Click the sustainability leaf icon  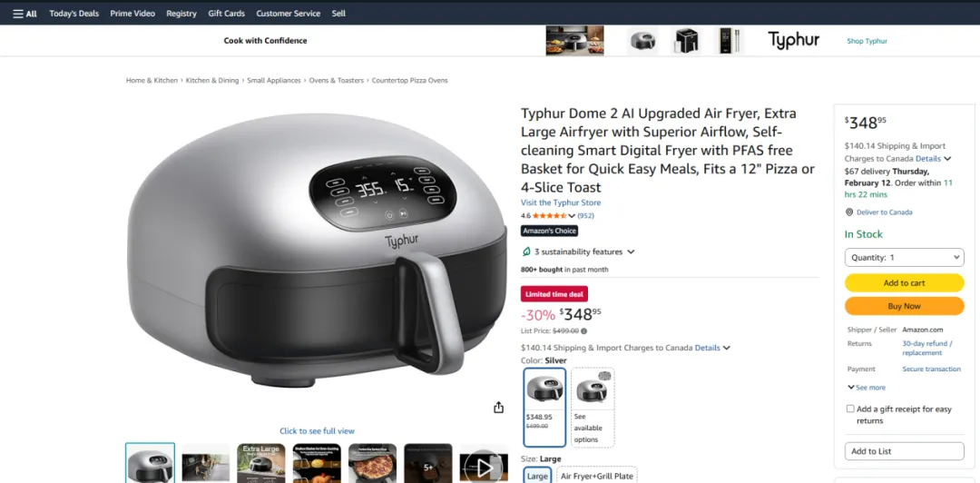coord(526,251)
